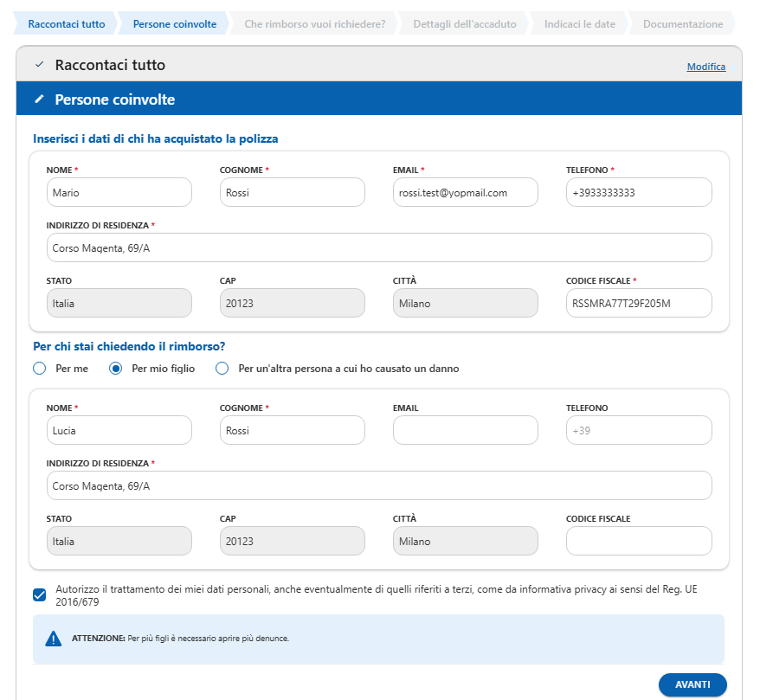The height and width of the screenshot is (700, 760).
Task: Click the policyholder's Email field
Action: pyautogui.click(x=465, y=192)
